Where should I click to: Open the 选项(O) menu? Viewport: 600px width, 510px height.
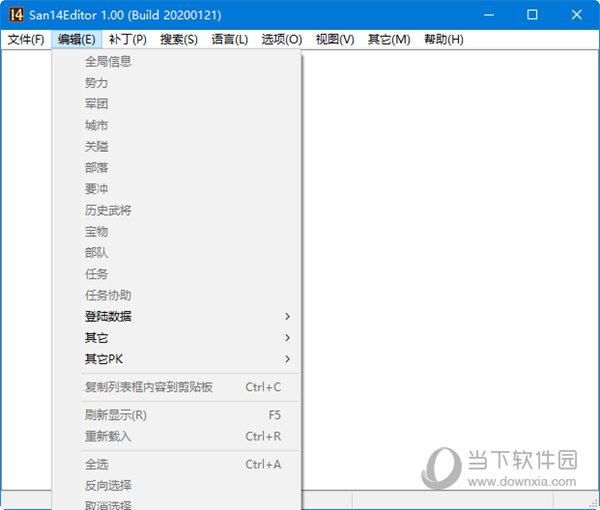282,39
